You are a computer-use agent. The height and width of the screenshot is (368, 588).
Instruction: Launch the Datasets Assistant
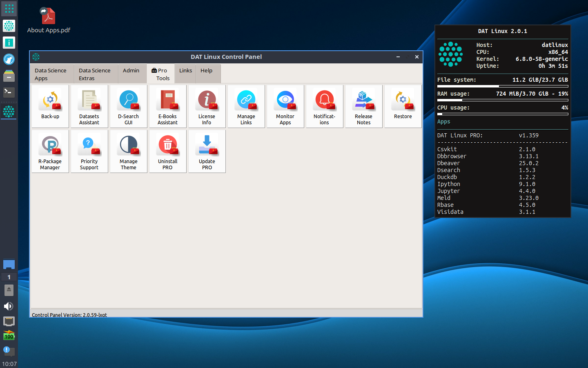(89, 106)
